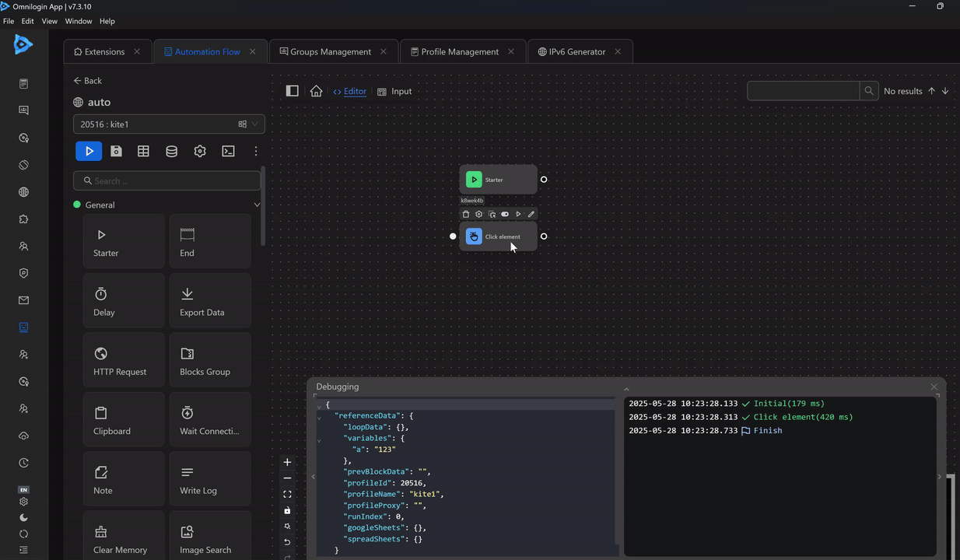The height and width of the screenshot is (560, 960).
Task: Switch to the Input view
Action: coord(394,91)
